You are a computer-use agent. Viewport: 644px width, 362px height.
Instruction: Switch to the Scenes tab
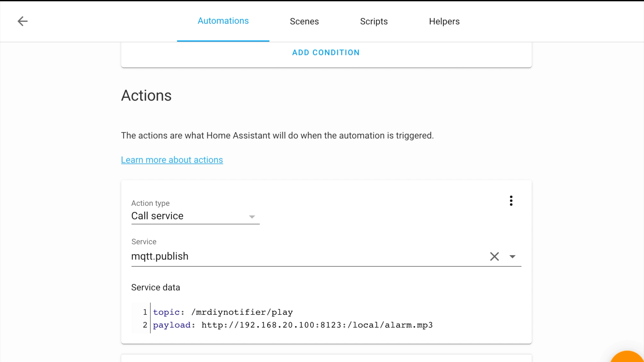click(304, 21)
